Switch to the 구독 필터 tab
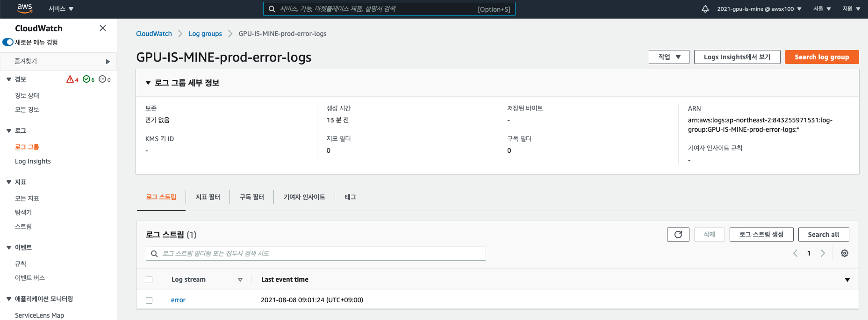 coord(252,197)
